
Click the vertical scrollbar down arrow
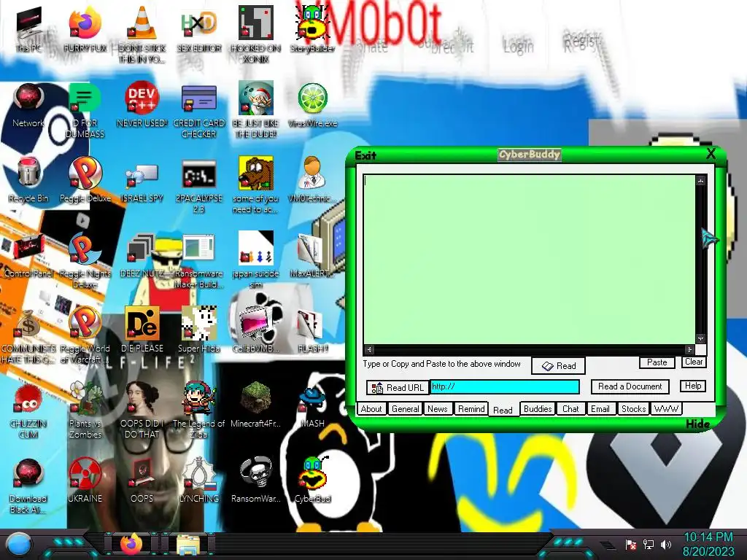pos(700,339)
